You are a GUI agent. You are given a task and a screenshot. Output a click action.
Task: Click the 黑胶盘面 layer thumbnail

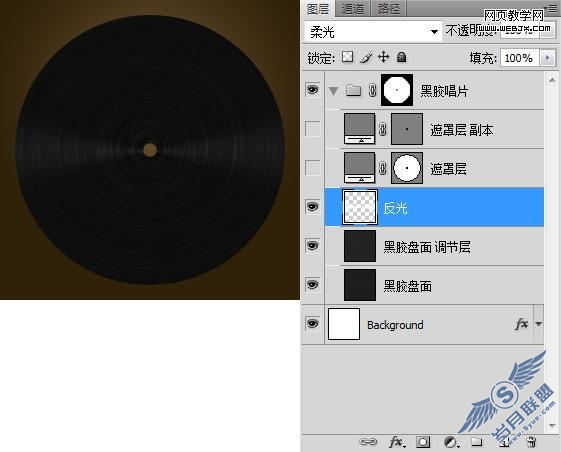(360, 285)
